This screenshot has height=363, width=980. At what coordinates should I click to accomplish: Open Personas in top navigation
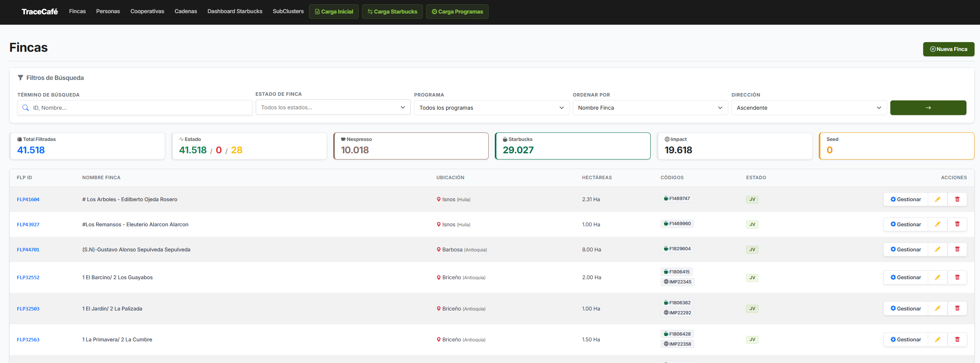108,11
